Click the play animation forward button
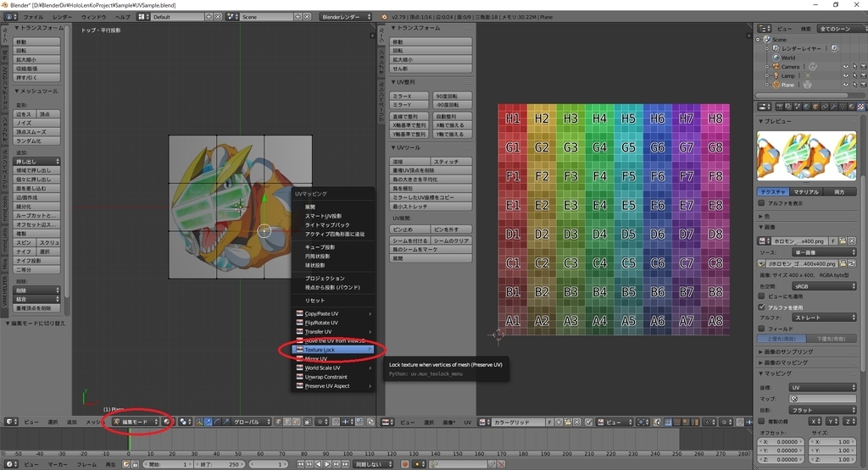The image size is (868, 470). (x=327, y=464)
